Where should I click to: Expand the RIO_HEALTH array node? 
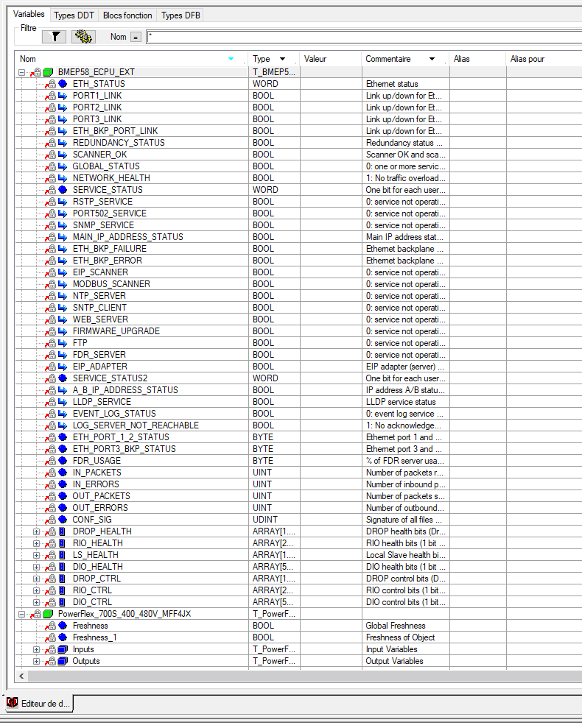[36, 543]
